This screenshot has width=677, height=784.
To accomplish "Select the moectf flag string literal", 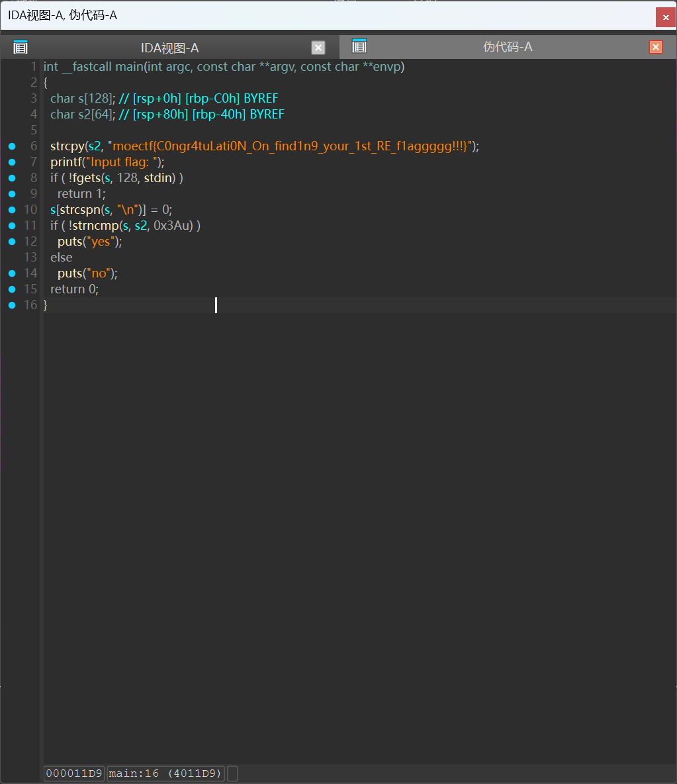I will pos(290,146).
